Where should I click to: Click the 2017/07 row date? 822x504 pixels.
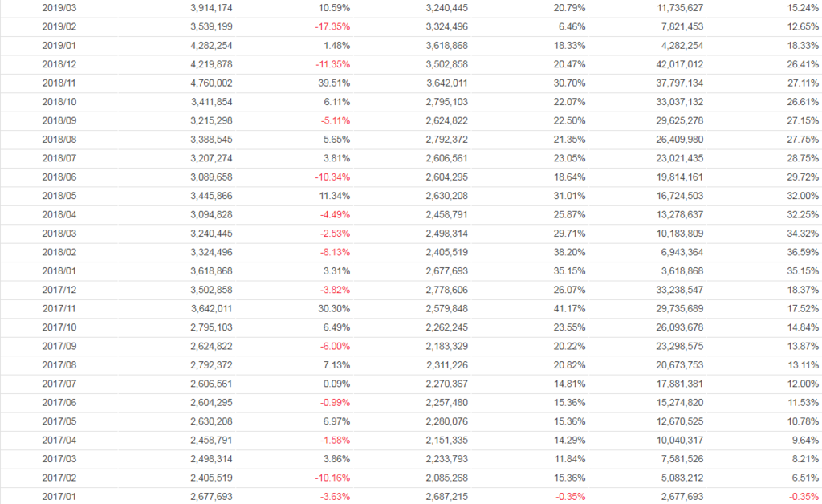60,384
